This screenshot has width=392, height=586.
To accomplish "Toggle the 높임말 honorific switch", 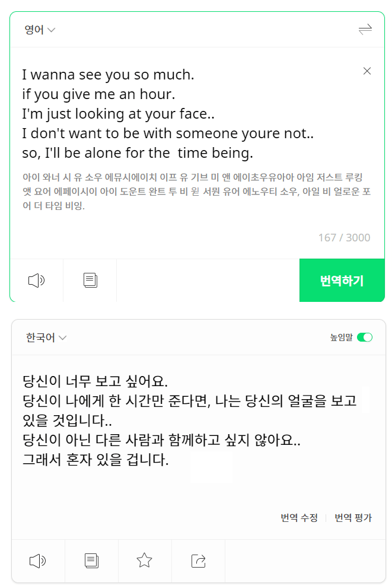I will [x=365, y=337].
